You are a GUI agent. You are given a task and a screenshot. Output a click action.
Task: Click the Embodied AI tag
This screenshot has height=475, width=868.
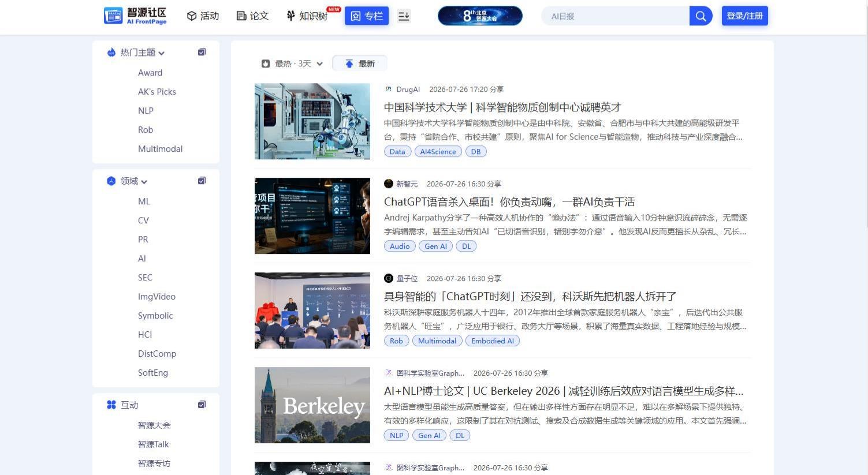point(493,341)
